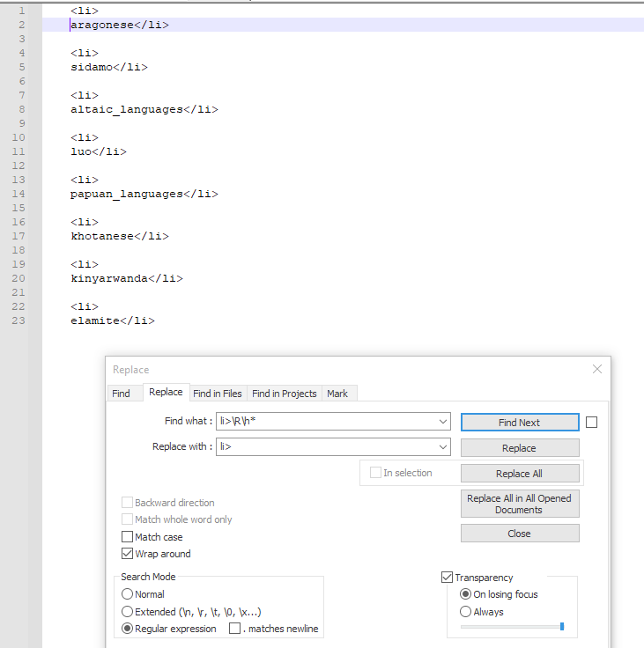The image size is (644, 648).
Task: Tick the checkbox beside Find Next
Action: click(x=591, y=423)
